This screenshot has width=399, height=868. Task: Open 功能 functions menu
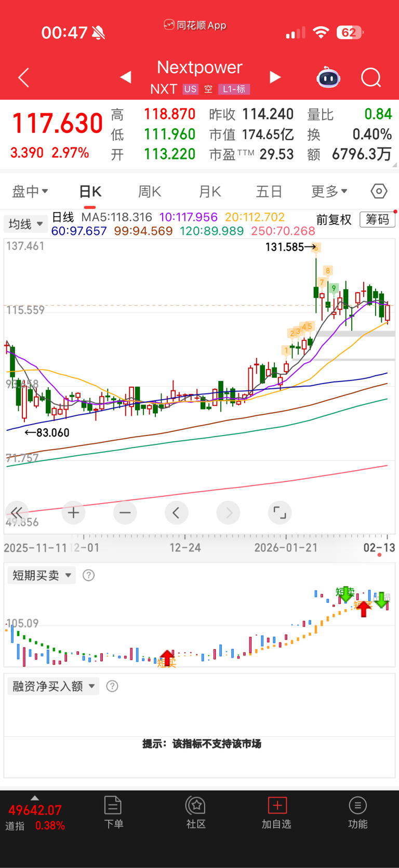[357, 812]
